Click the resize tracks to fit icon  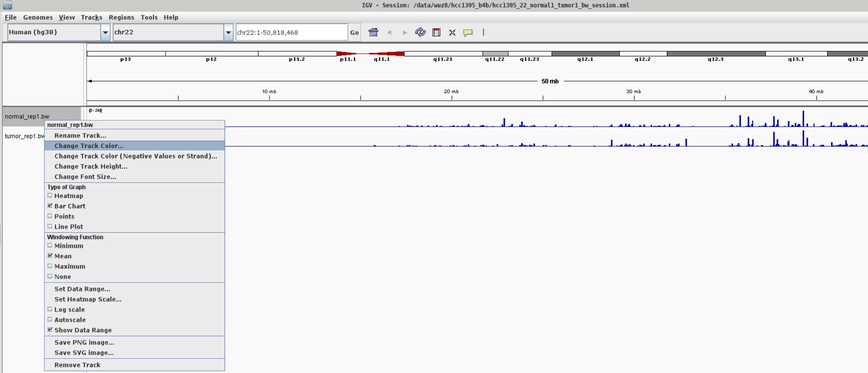[x=452, y=33]
